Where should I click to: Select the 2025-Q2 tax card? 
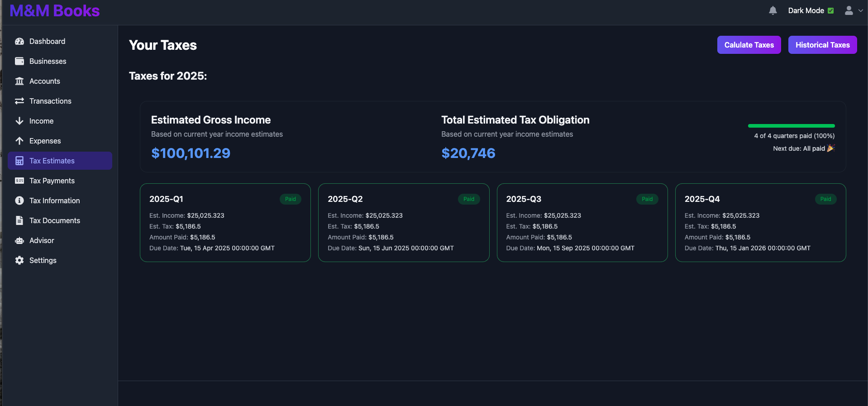click(404, 223)
